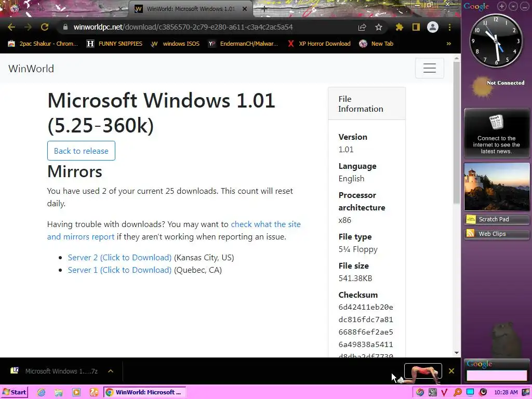
Task: Click lighthouse photo thumbnail
Action: 497,187
